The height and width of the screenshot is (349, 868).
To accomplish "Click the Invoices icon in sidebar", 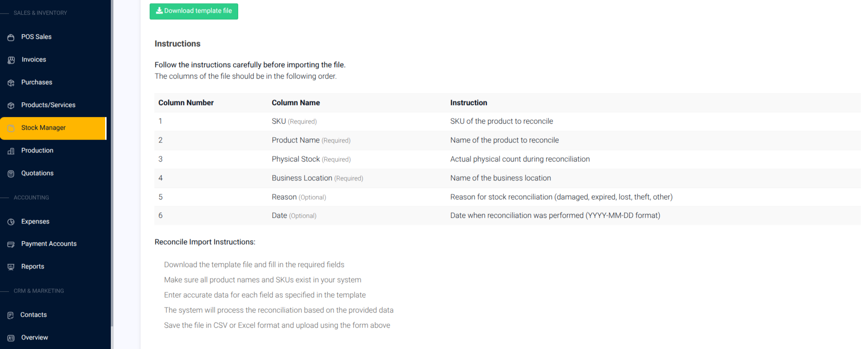I will [x=11, y=60].
